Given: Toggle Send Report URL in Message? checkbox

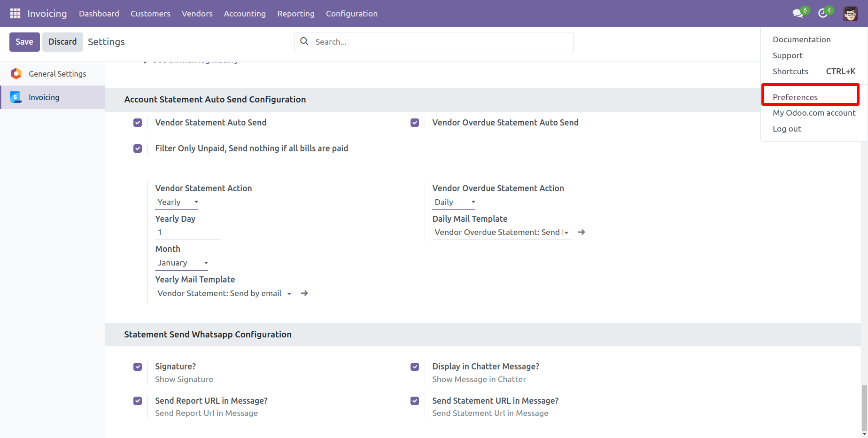Looking at the screenshot, I should [138, 401].
